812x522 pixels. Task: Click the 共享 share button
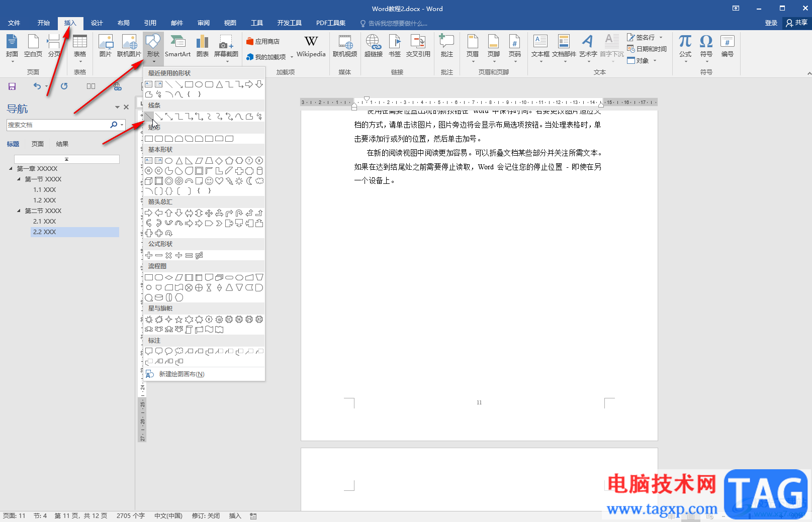[797, 23]
